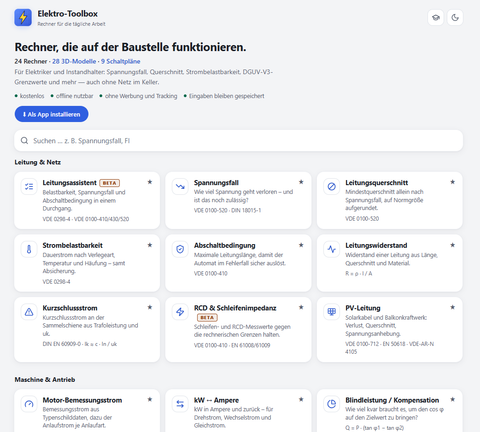Favorite RCD & Schleifenimpedanz with its star
The width and height of the screenshot is (480, 432).
[301, 307]
